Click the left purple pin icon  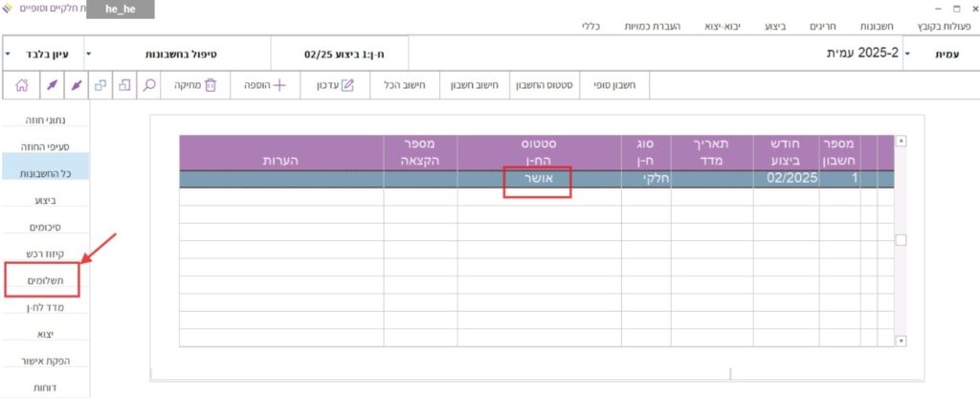tap(52, 85)
